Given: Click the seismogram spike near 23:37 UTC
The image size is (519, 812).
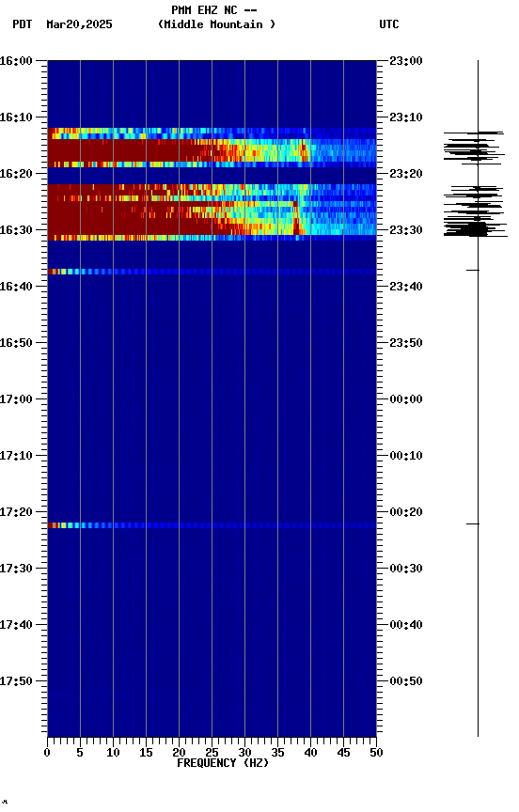Looking at the screenshot, I should [473, 271].
